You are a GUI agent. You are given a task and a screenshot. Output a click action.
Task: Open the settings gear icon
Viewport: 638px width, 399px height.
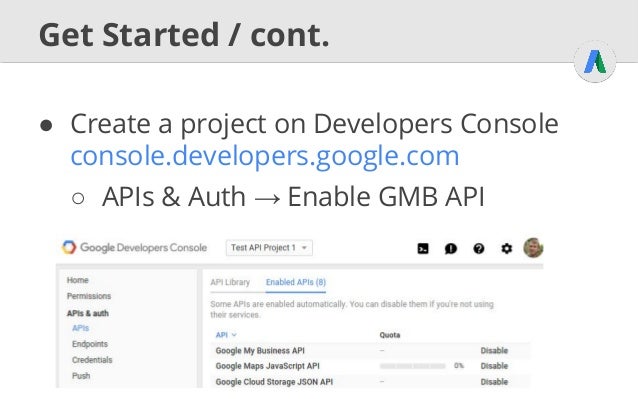coord(506,248)
